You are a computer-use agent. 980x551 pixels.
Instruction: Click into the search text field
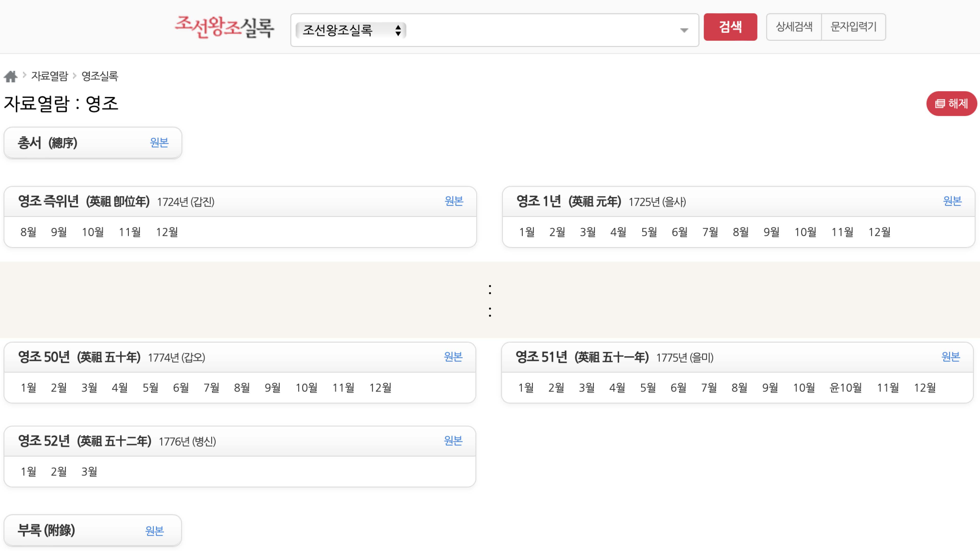click(540, 30)
